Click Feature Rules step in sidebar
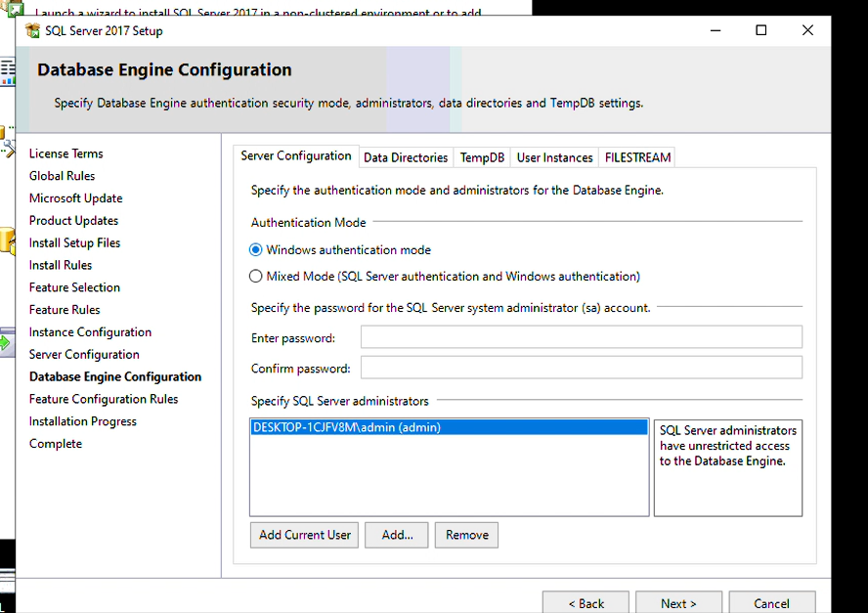 [x=65, y=310]
